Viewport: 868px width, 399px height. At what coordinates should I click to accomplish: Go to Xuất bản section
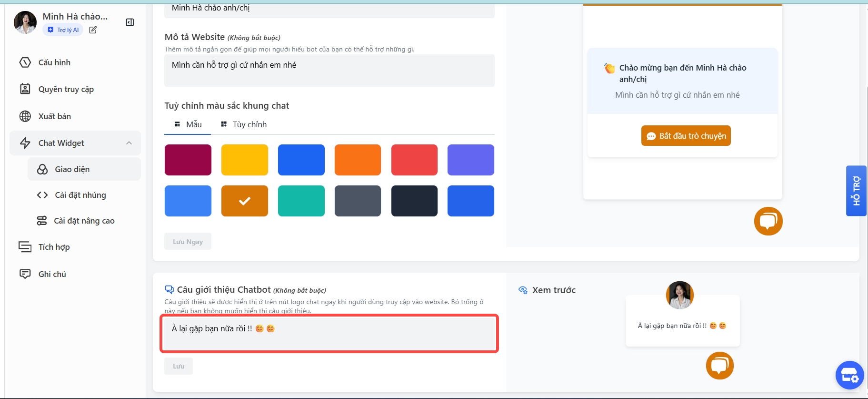(54, 116)
